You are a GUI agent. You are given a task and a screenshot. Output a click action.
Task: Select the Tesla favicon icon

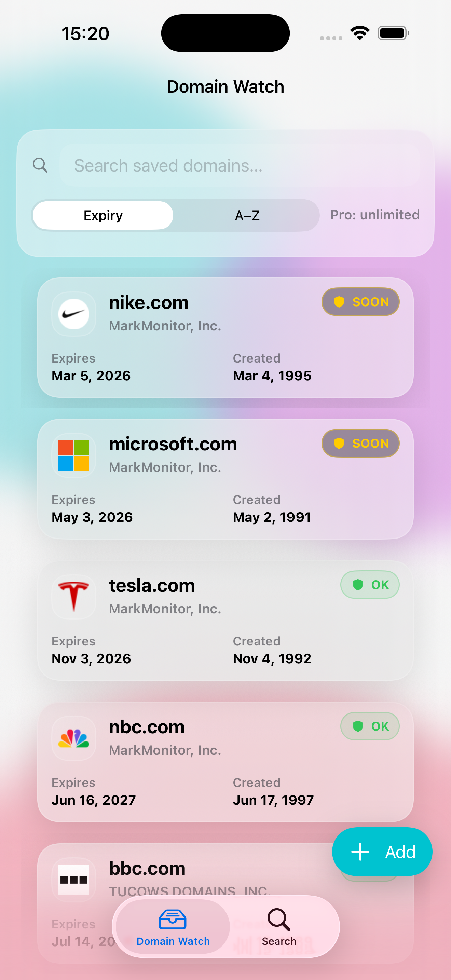click(x=73, y=596)
